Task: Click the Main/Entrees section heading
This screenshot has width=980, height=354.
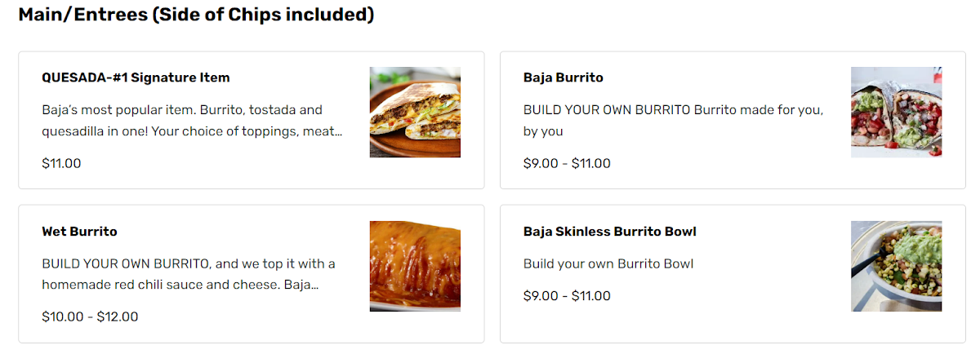Action: pyautogui.click(x=196, y=15)
